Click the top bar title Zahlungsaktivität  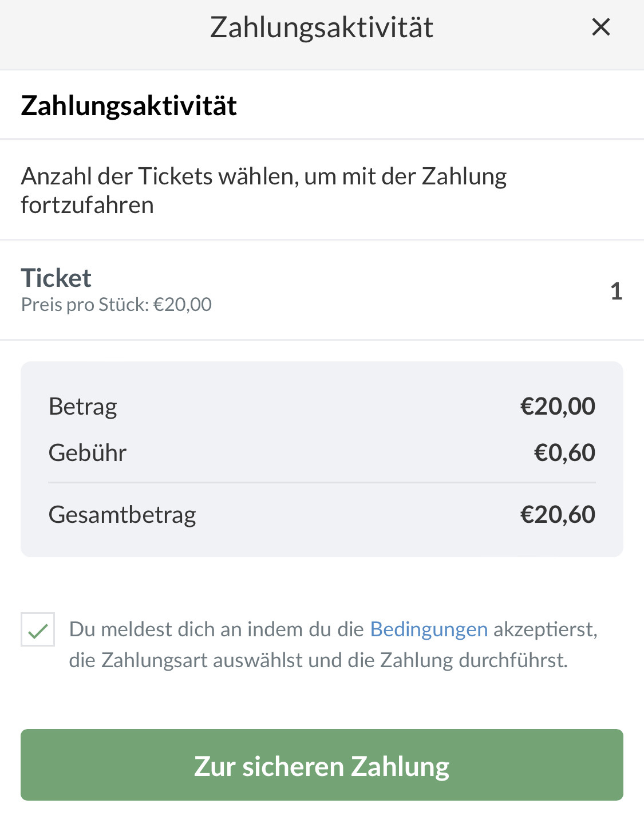pos(322,27)
